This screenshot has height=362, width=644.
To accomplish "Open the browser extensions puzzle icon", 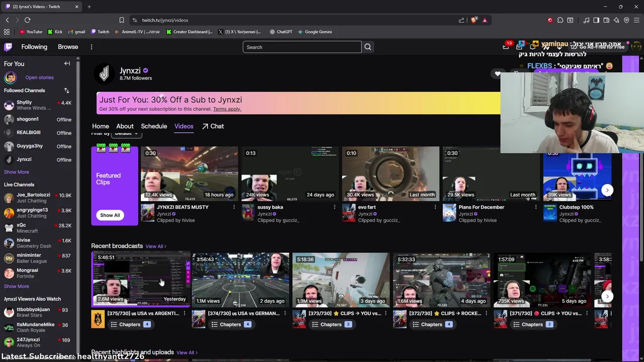I will 560,20.
